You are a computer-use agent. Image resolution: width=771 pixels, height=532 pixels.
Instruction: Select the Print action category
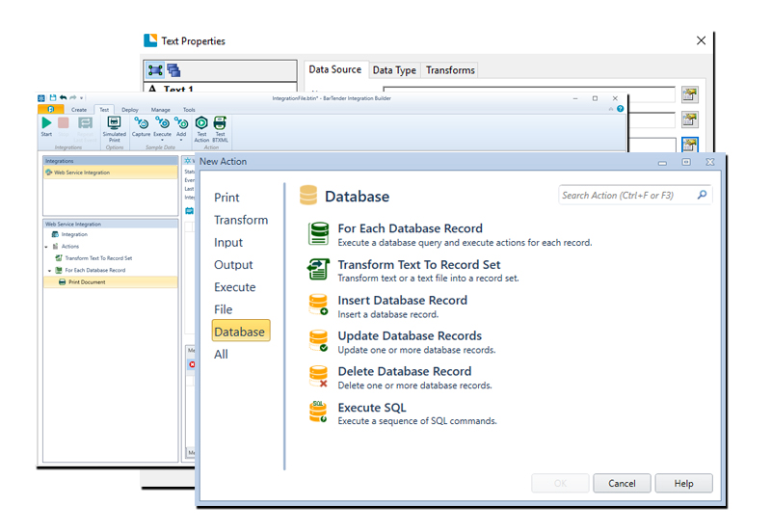(226, 198)
